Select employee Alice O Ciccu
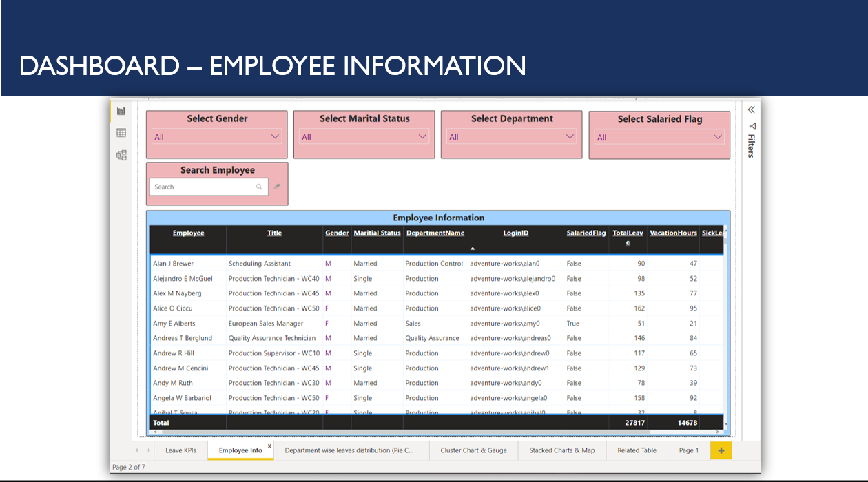The image size is (868, 482). pos(173,308)
